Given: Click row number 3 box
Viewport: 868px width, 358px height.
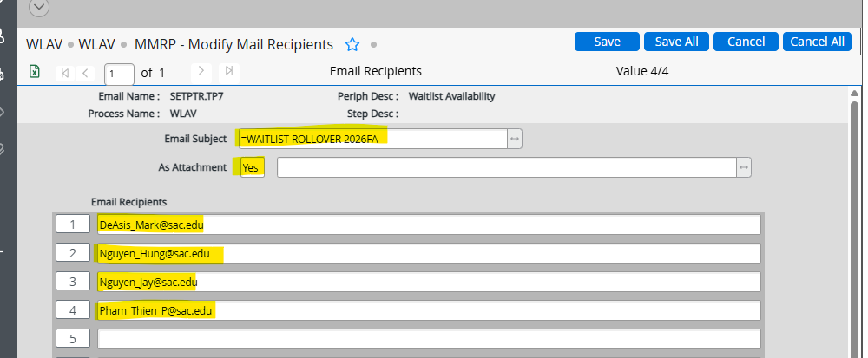Looking at the screenshot, I should click(73, 282).
